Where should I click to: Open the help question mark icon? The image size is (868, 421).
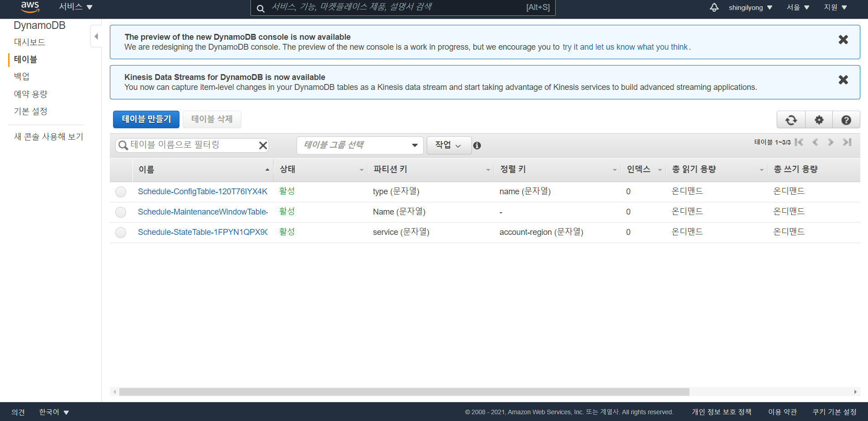tap(846, 120)
